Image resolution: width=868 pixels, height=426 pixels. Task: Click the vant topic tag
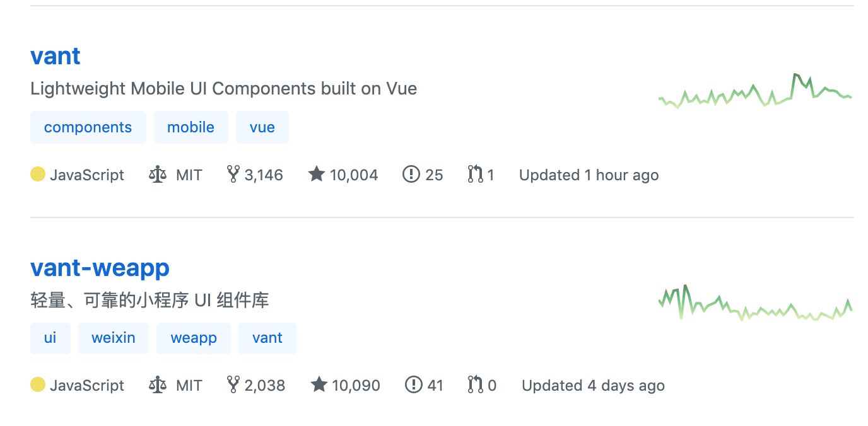click(267, 338)
